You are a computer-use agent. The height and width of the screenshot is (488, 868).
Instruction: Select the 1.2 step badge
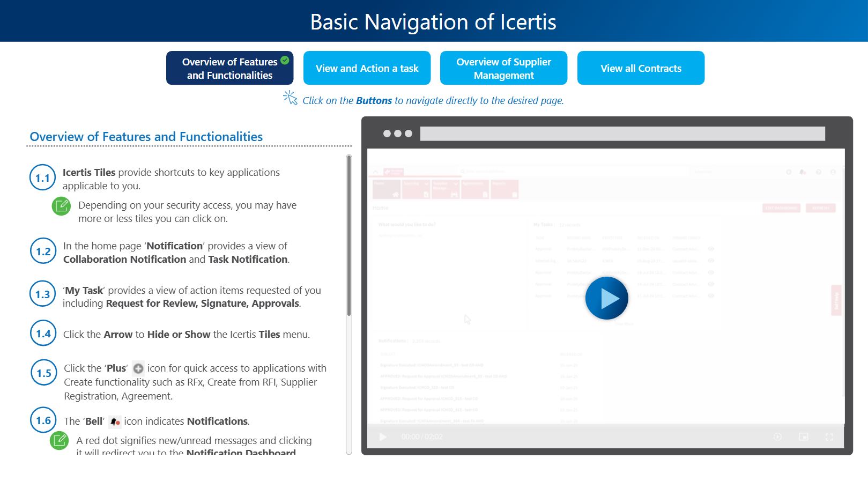pos(43,252)
